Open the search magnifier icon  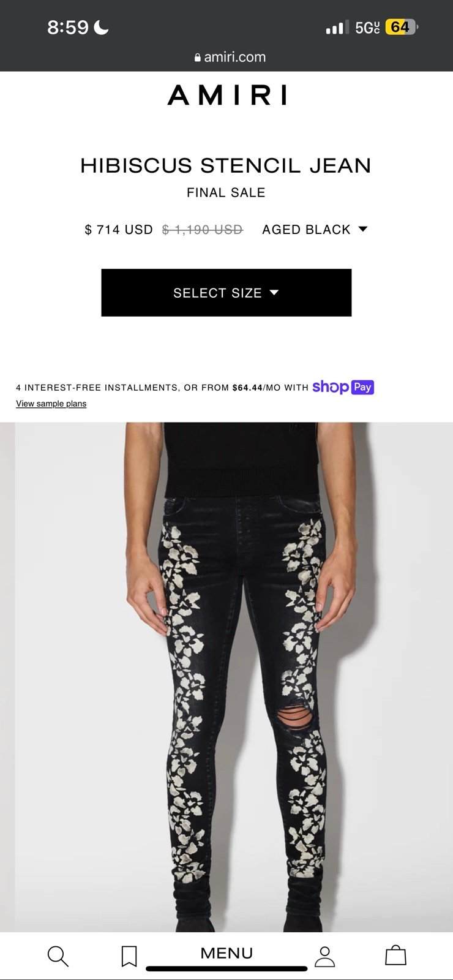[x=58, y=956]
